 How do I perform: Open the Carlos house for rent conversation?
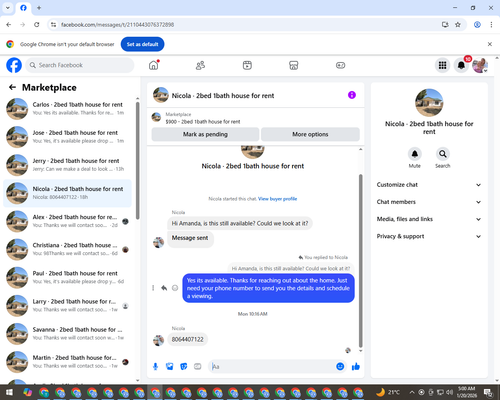[67, 109]
